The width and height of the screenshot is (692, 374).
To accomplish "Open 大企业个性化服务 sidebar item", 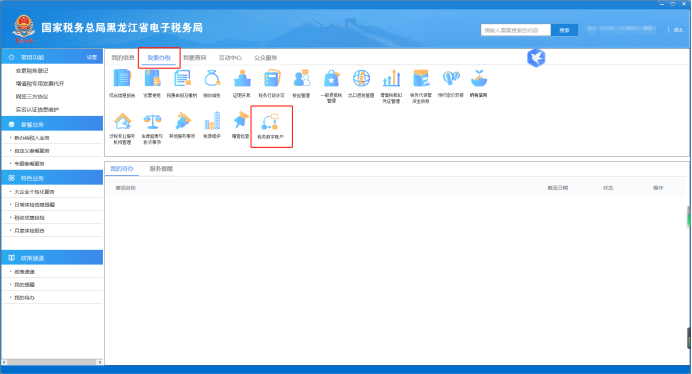I will 34,192.
